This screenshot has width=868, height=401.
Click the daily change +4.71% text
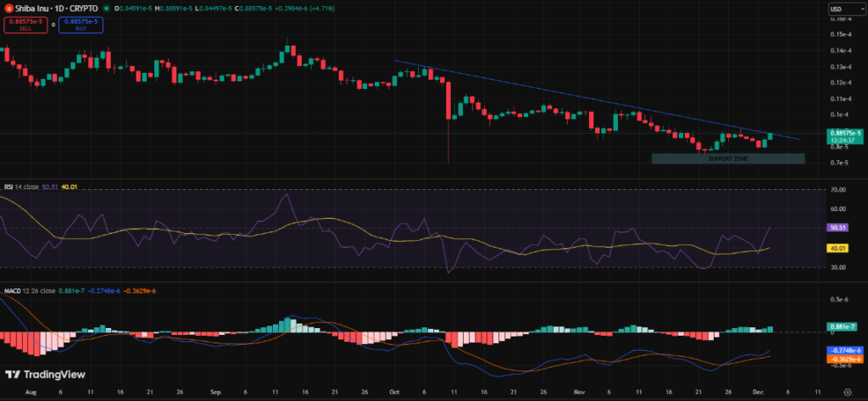click(323, 8)
